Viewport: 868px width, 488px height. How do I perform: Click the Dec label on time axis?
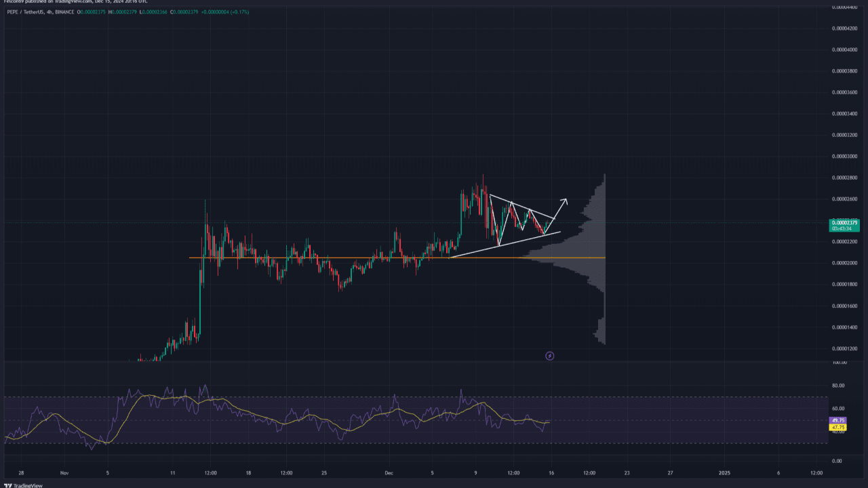(389, 473)
